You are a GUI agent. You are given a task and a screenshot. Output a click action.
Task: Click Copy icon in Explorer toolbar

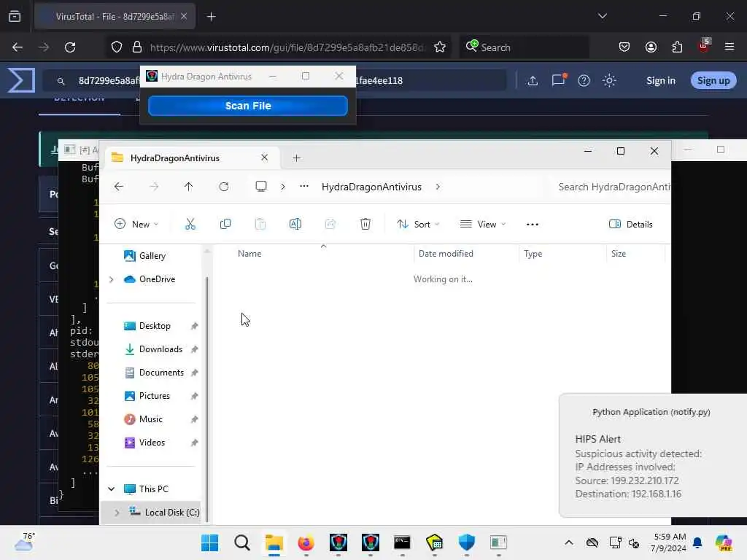coord(225,224)
